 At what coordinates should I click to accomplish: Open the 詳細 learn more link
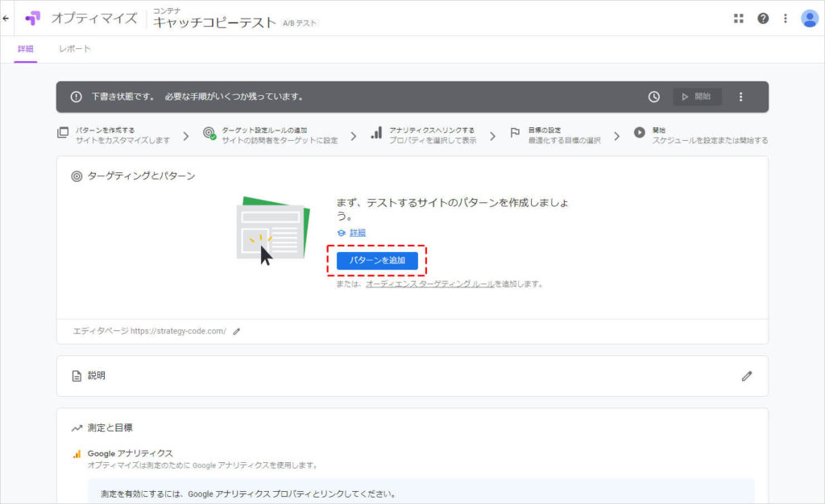358,233
